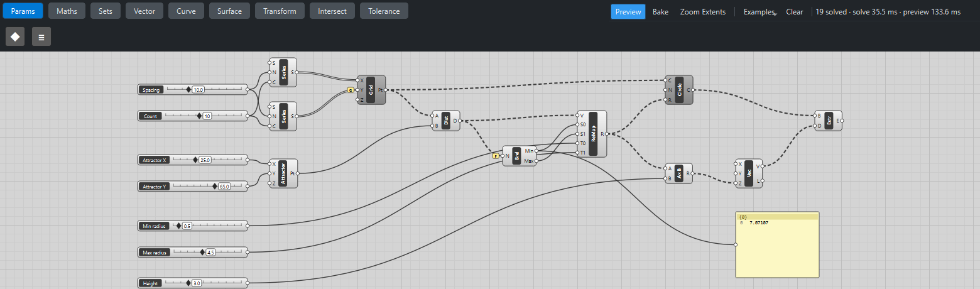Click the Count slider label

coord(151,116)
